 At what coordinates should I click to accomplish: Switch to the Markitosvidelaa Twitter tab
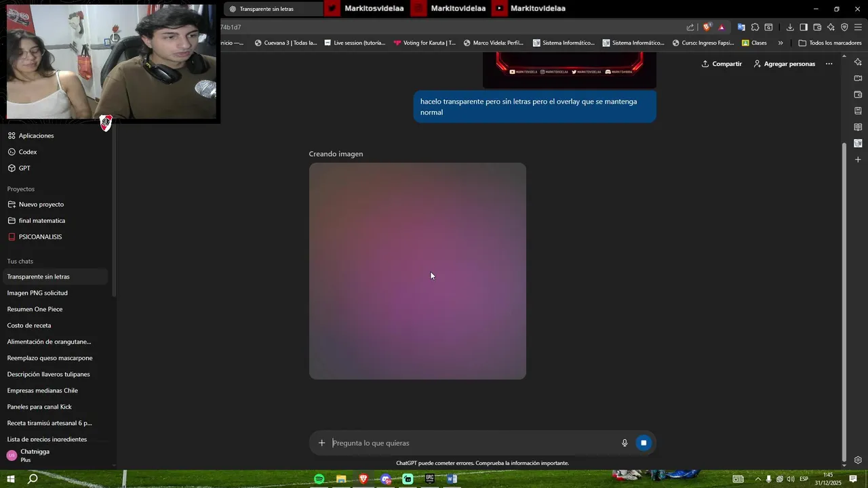click(x=366, y=9)
